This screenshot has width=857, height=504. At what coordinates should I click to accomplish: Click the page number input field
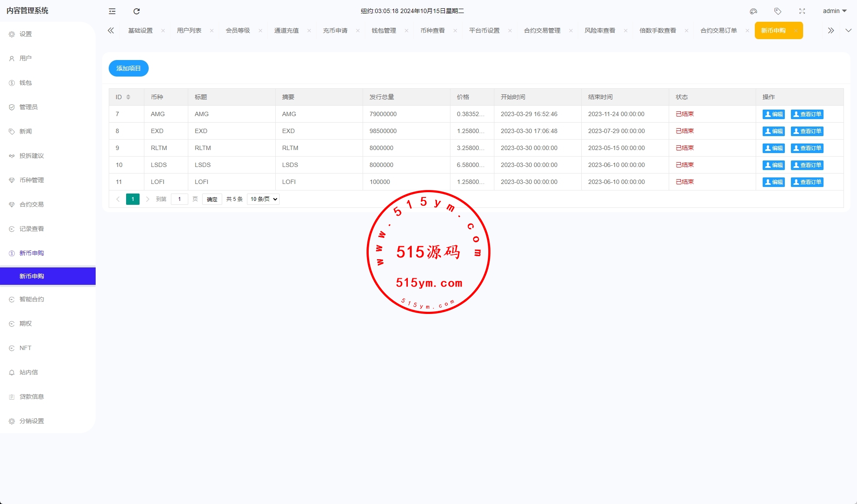(x=180, y=199)
